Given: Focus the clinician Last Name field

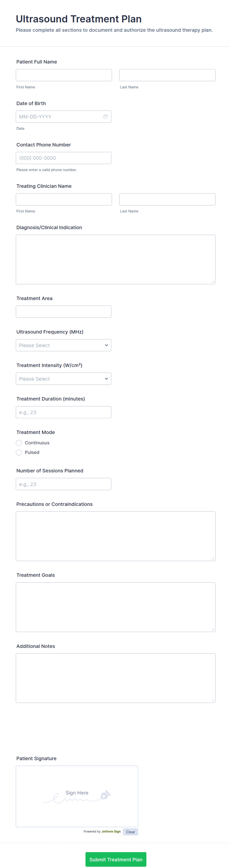Looking at the screenshot, I should (x=167, y=199).
